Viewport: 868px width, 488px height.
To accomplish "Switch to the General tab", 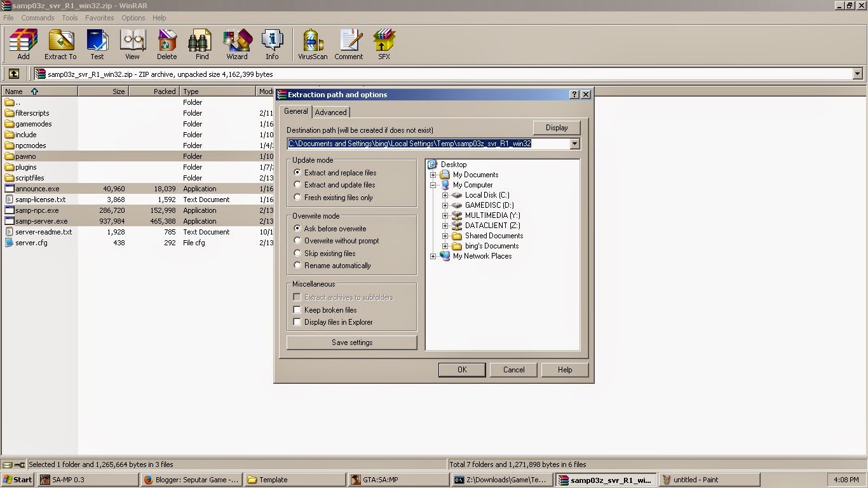I will click(x=296, y=111).
